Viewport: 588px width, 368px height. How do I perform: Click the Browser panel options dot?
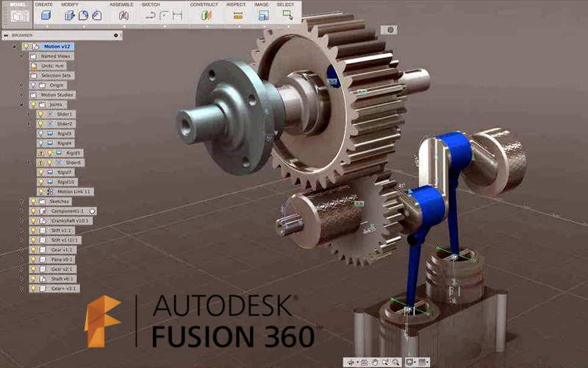116,35
